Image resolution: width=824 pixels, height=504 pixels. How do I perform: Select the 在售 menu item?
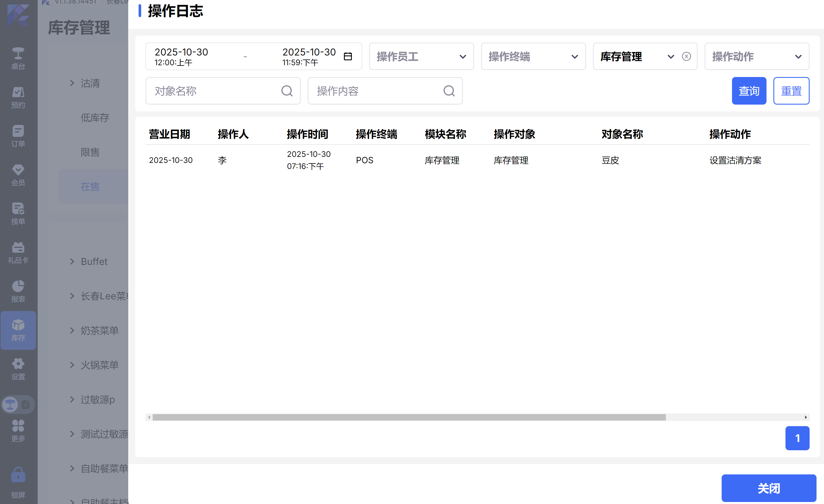pos(90,186)
